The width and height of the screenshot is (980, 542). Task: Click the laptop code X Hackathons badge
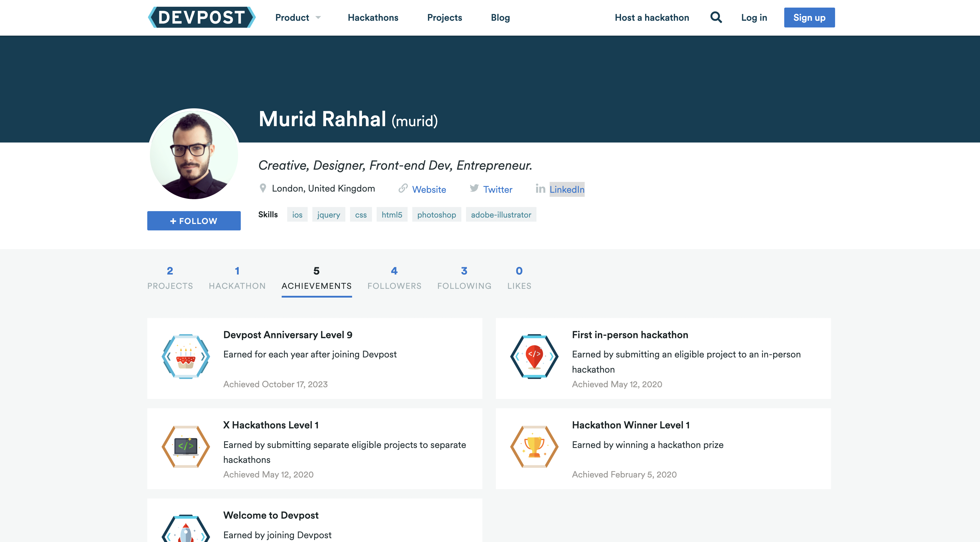coord(186,447)
